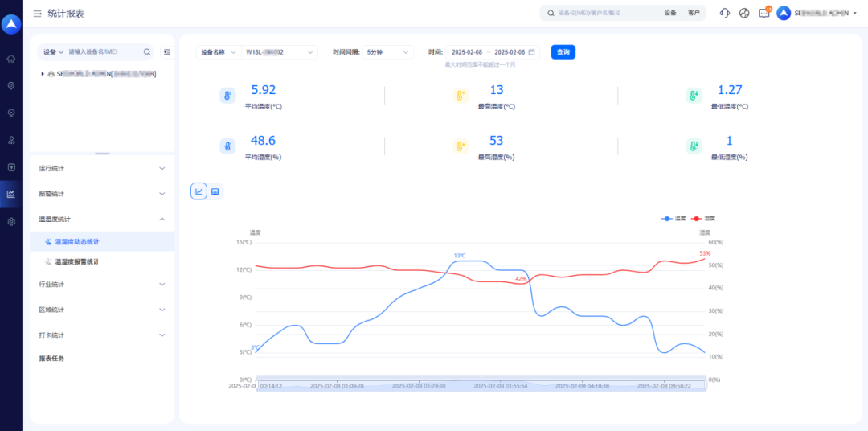The image size is (868, 431).
Task: Click the date range picker field
Action: [x=489, y=52]
